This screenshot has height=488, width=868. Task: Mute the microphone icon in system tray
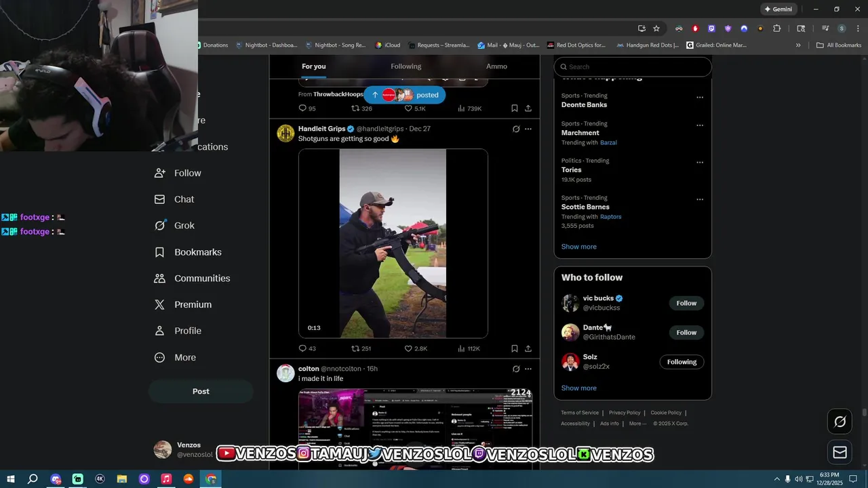[787, 479]
